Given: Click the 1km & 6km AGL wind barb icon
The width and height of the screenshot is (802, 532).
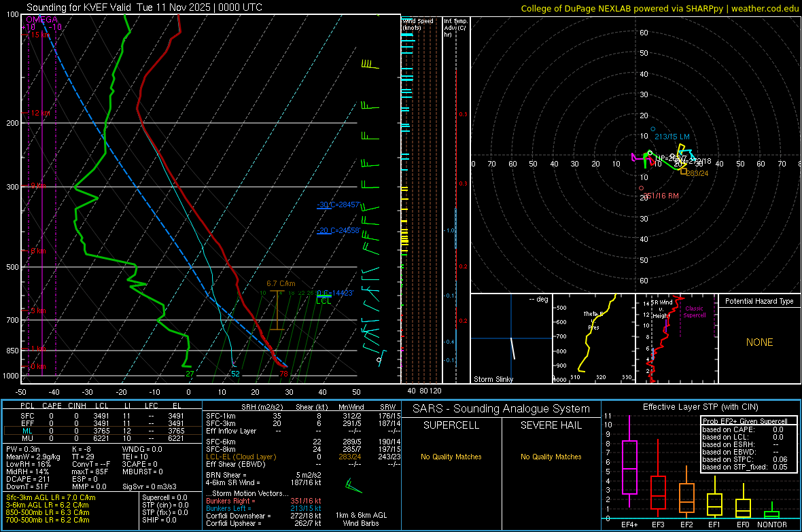Looking at the screenshot, I should coord(353,486).
